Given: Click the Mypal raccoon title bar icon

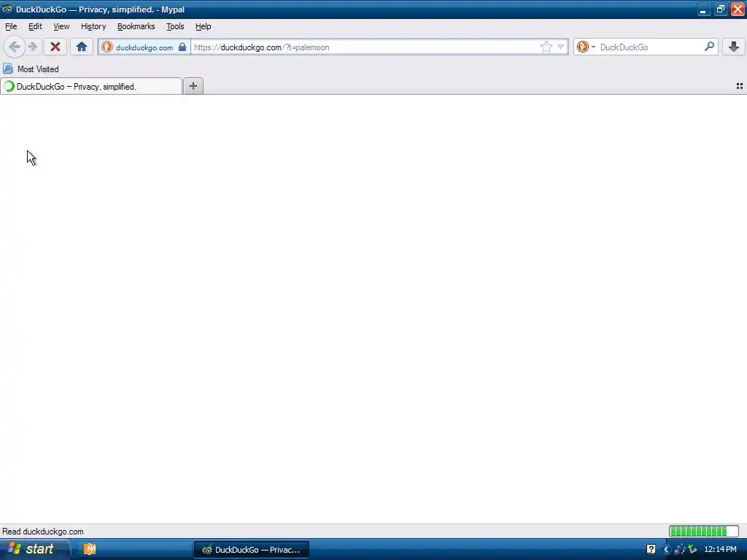Looking at the screenshot, I should (x=7, y=9).
